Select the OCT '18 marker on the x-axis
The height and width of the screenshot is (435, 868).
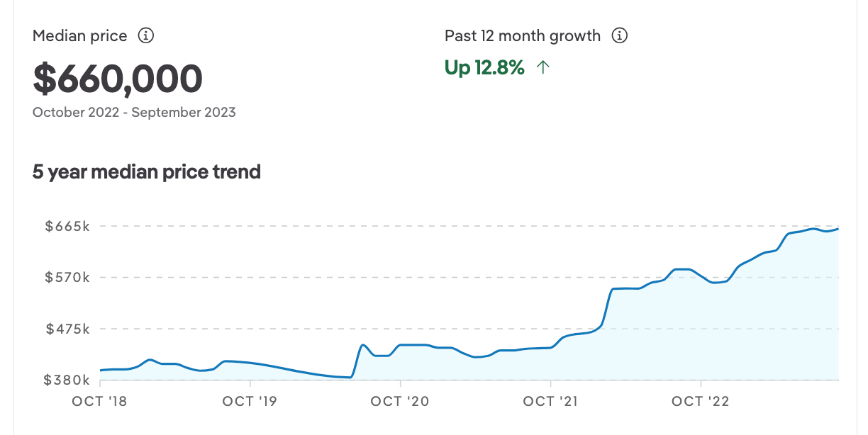point(99,402)
